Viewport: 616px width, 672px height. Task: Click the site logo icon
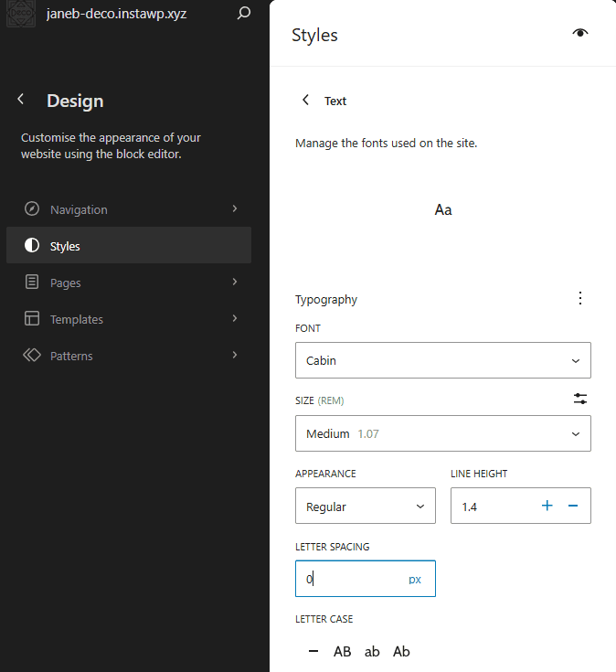(x=20, y=15)
